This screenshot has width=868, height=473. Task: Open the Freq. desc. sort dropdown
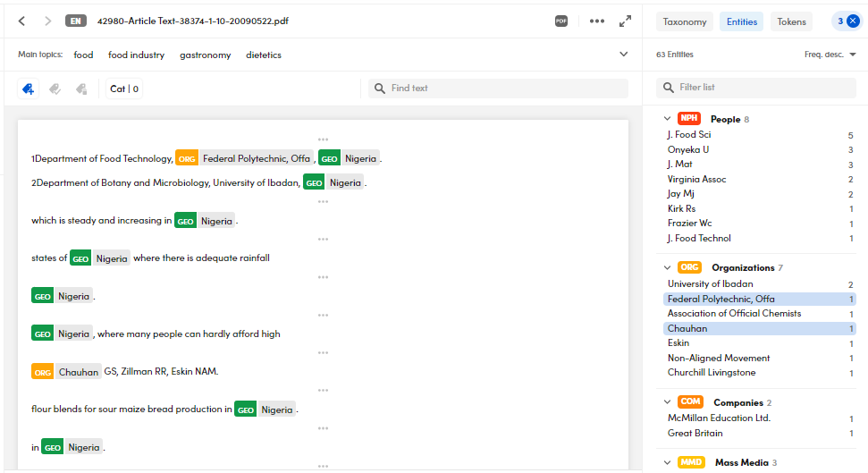(830, 55)
